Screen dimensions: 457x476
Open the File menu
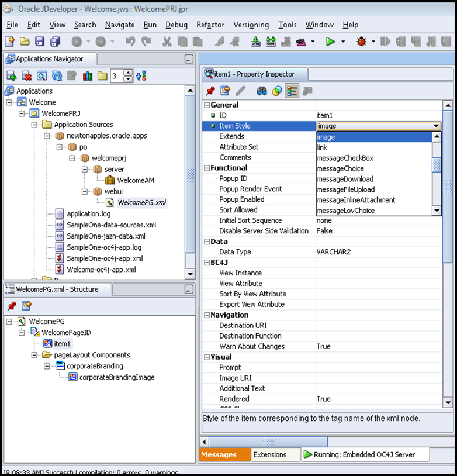pos(12,25)
